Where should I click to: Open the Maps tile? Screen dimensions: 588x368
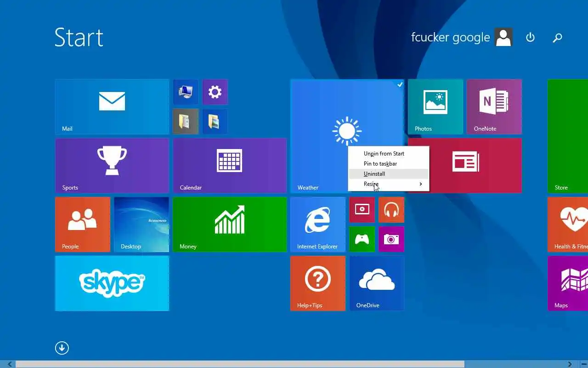click(568, 283)
